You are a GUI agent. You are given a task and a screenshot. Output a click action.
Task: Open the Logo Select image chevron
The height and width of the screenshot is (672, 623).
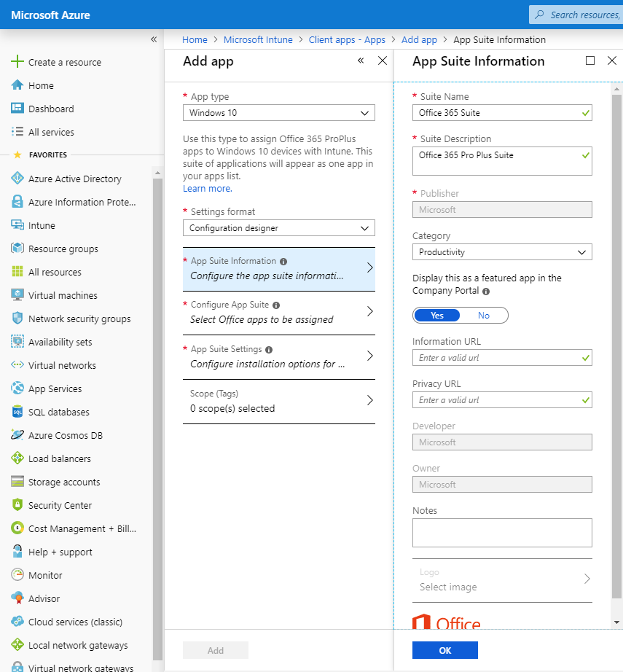click(587, 579)
